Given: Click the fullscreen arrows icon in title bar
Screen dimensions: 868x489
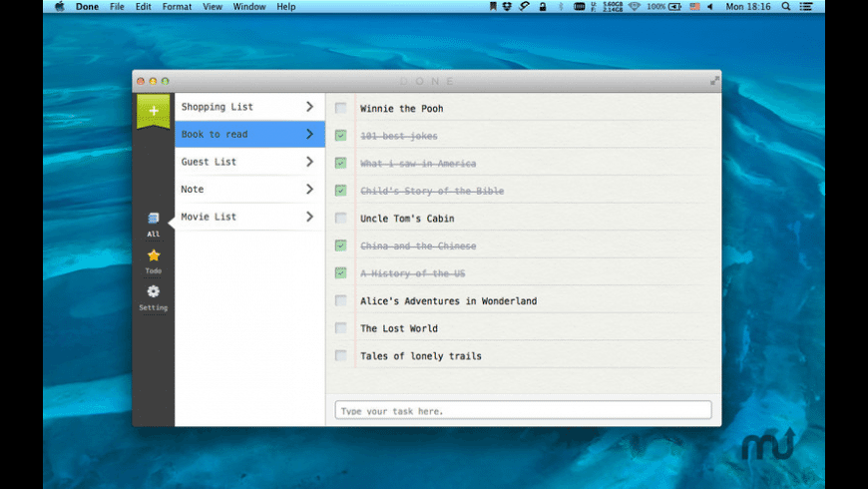Looking at the screenshot, I should coord(714,81).
